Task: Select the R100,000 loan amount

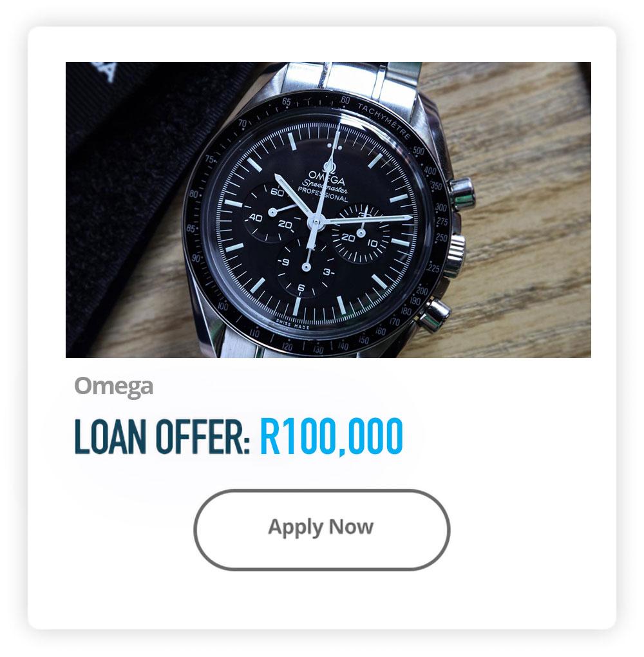Action: [x=332, y=437]
